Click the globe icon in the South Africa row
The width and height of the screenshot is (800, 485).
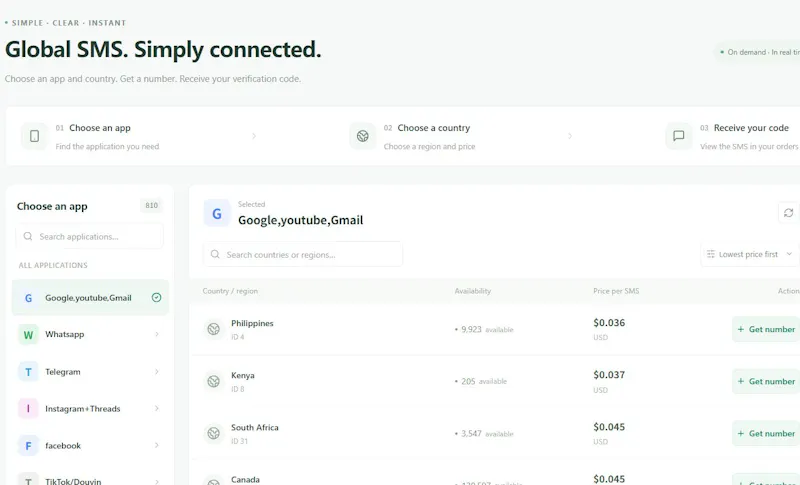pos(214,433)
